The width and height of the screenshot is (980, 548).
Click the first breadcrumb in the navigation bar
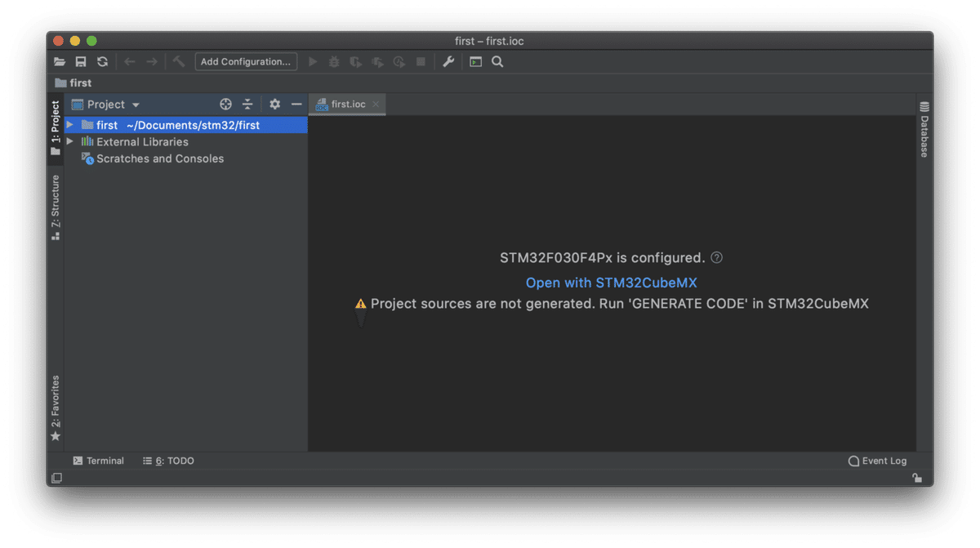click(x=73, y=83)
